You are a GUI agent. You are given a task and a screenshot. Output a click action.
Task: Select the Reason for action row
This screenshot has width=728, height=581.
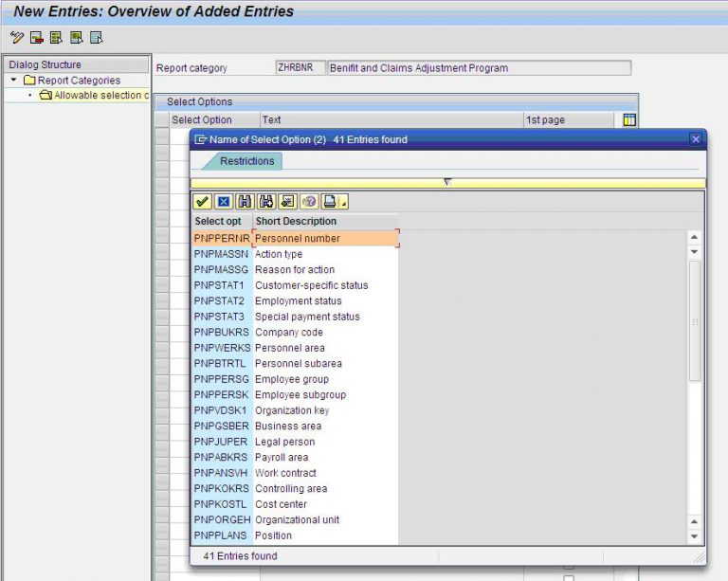pyautogui.click(x=296, y=269)
